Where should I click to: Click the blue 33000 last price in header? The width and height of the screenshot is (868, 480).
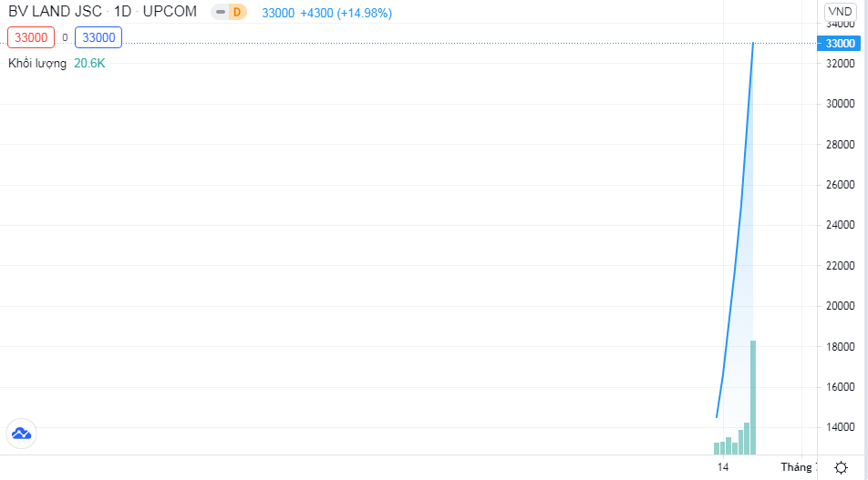click(x=278, y=14)
